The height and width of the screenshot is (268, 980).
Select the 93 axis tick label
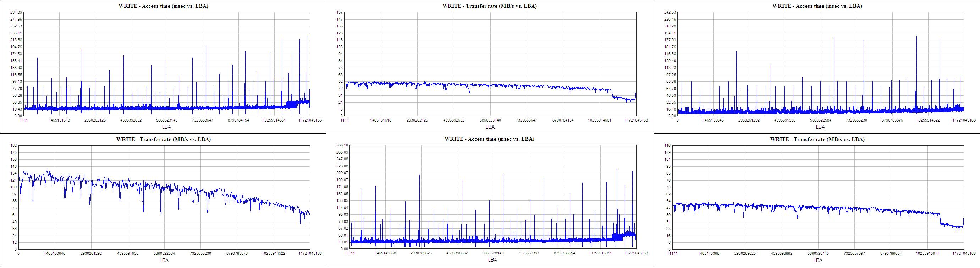(x=668, y=166)
